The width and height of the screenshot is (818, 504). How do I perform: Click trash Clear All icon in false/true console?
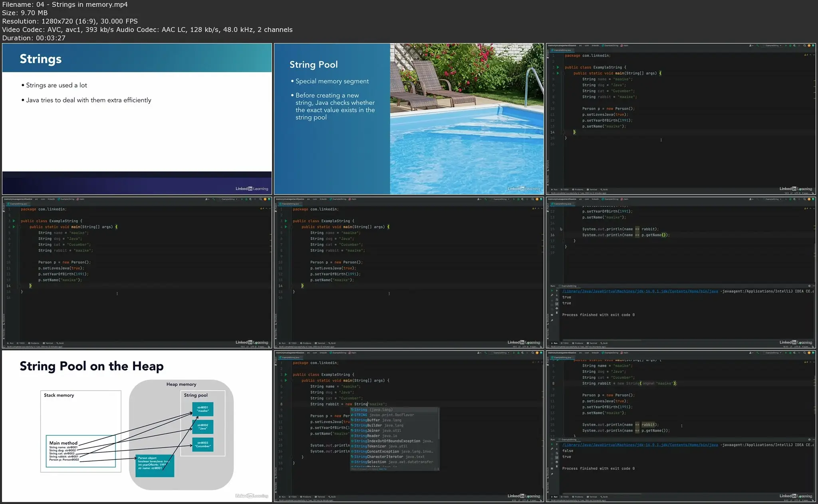point(557,466)
